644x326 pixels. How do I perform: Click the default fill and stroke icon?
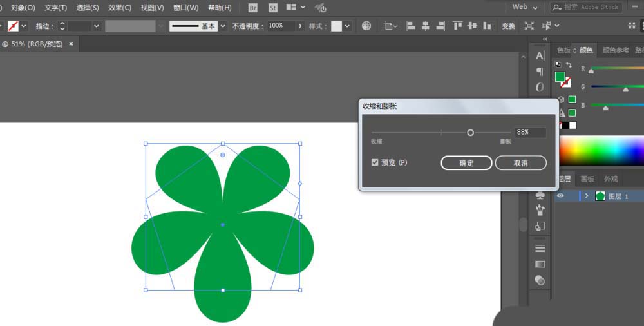tap(558, 64)
